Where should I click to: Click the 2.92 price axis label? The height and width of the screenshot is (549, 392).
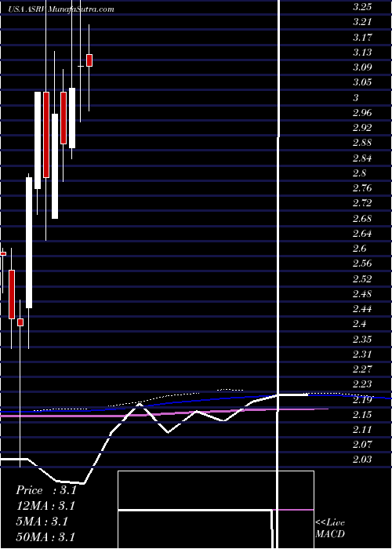click(361, 128)
